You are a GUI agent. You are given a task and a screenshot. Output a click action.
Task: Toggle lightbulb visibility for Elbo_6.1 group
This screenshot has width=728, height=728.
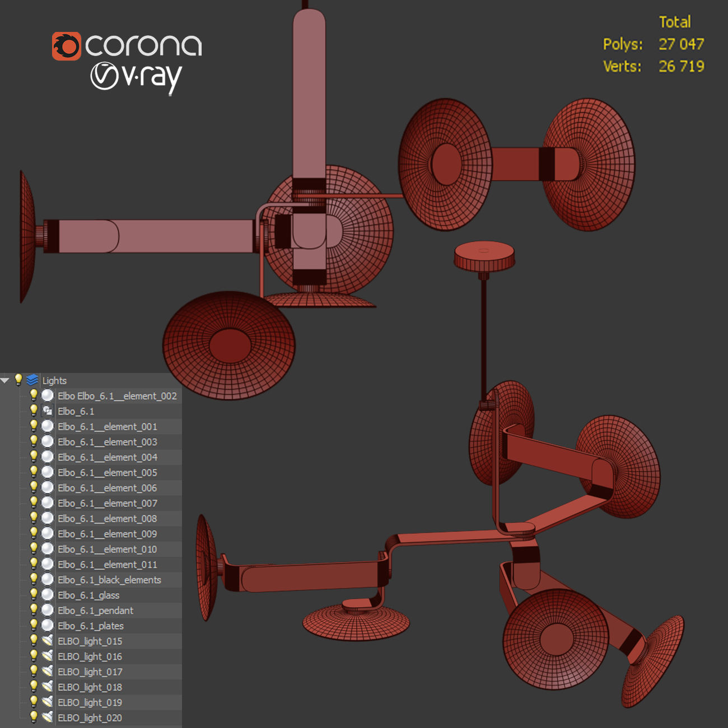[34, 410]
